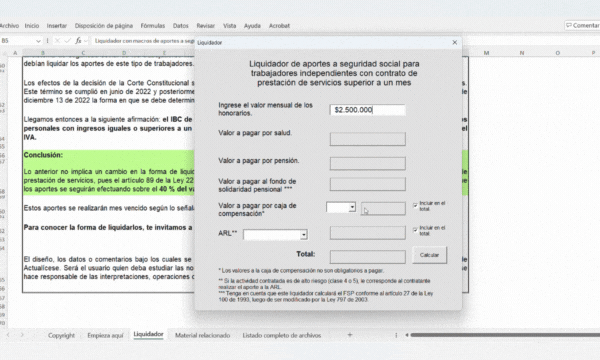600x360 pixels.
Task: Open the Insertar ribbon tab
Action: (57, 26)
